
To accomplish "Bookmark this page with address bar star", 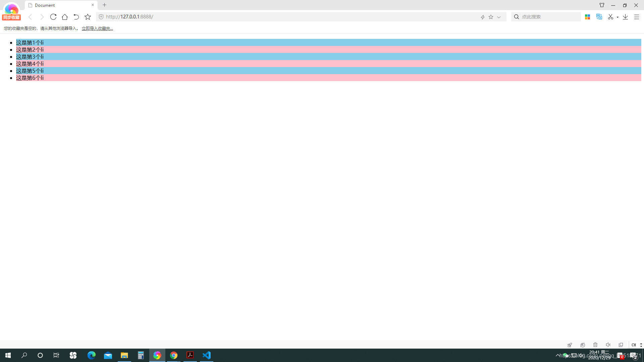I will [491, 17].
